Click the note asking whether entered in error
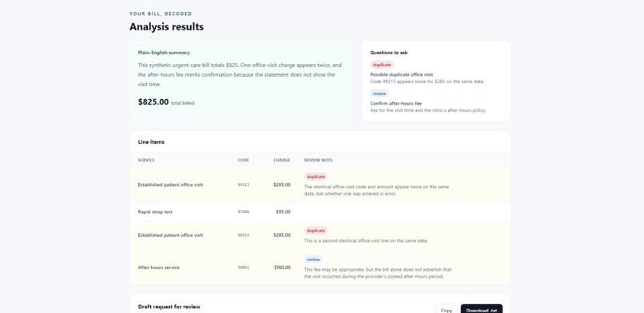The image size is (644, 313). pyautogui.click(x=376, y=190)
